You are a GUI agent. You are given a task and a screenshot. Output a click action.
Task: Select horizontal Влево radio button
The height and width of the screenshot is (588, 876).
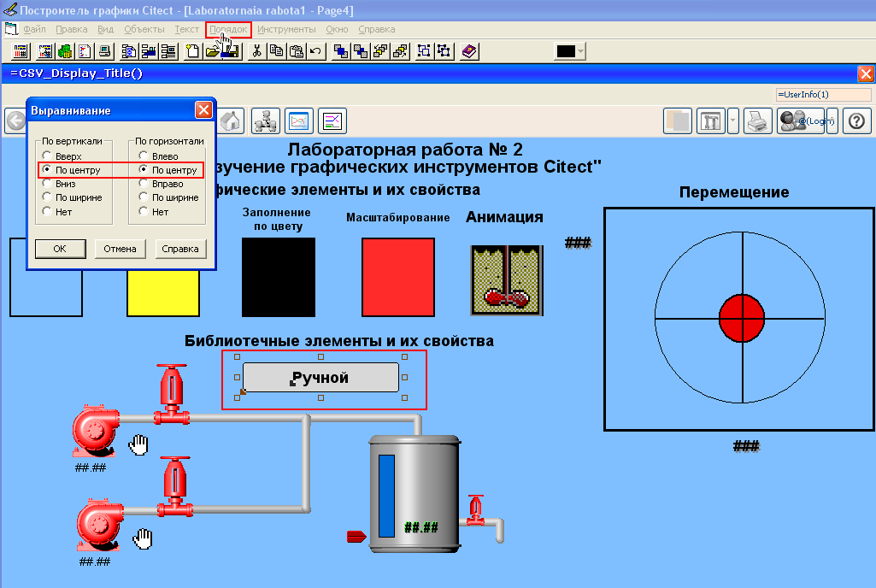coord(144,156)
